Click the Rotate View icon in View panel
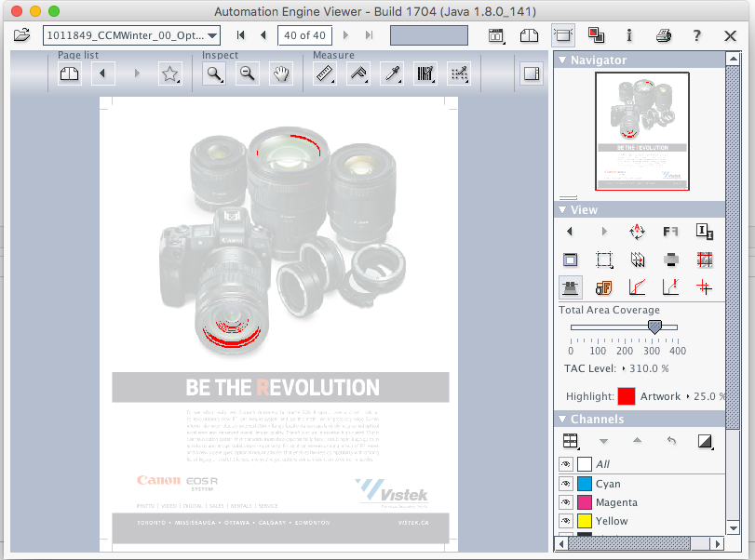Image resolution: width=755 pixels, height=560 pixels. tap(637, 232)
